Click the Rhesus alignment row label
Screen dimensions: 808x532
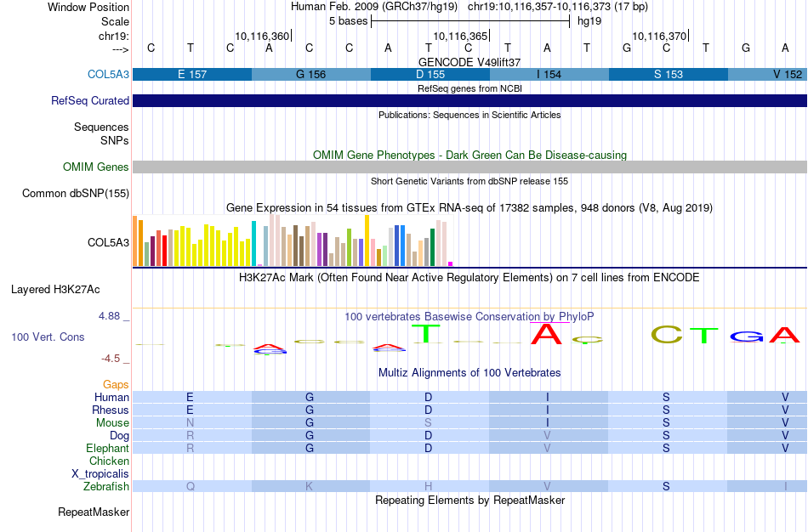click(111, 410)
